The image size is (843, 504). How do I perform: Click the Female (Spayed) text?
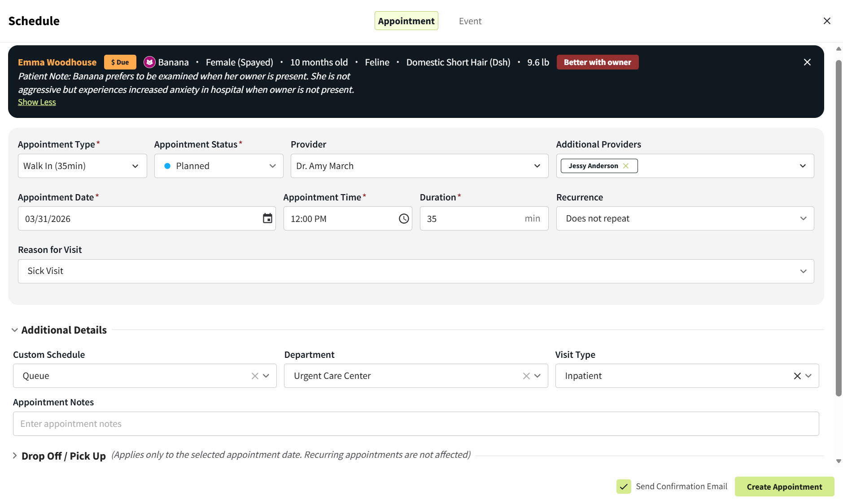coord(240,62)
